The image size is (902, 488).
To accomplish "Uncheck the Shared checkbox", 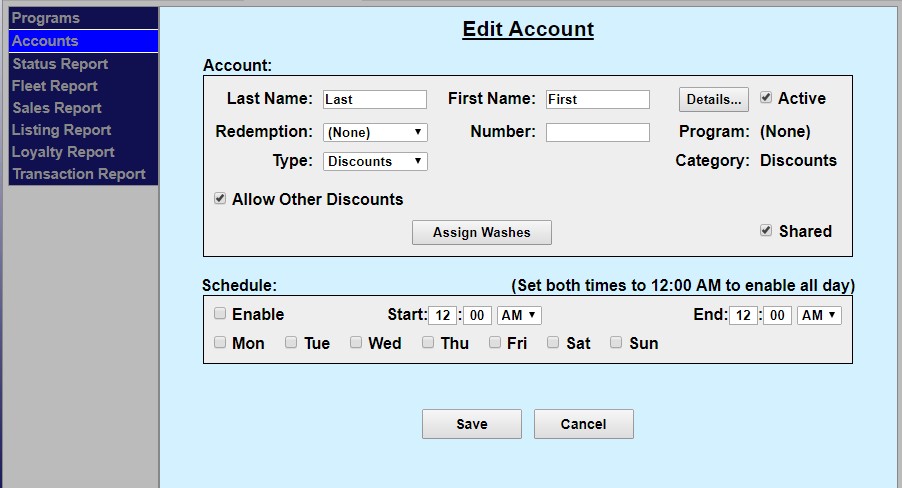I will (x=766, y=231).
